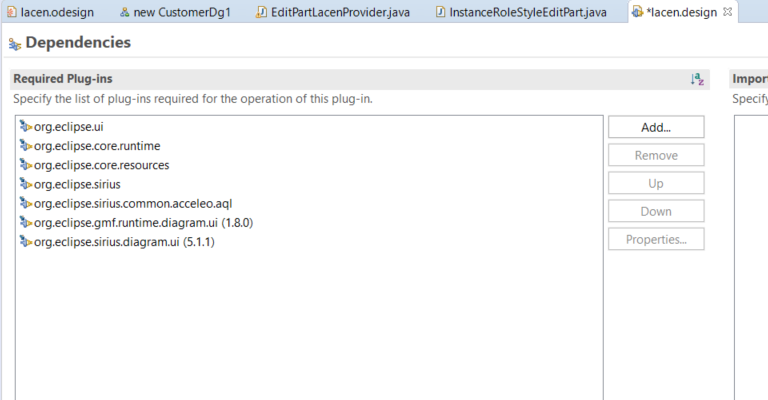
Task: Click the lacen.design tab plug-in icon
Action: coord(637,11)
